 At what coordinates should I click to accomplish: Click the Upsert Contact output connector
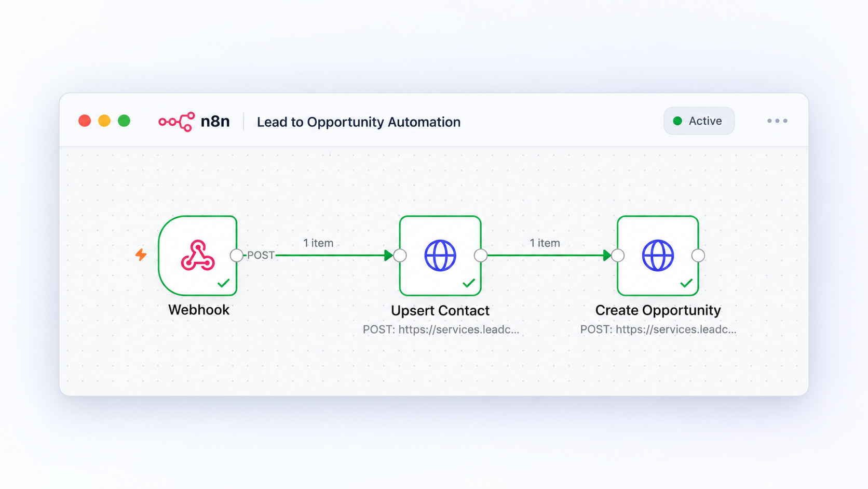click(x=481, y=255)
